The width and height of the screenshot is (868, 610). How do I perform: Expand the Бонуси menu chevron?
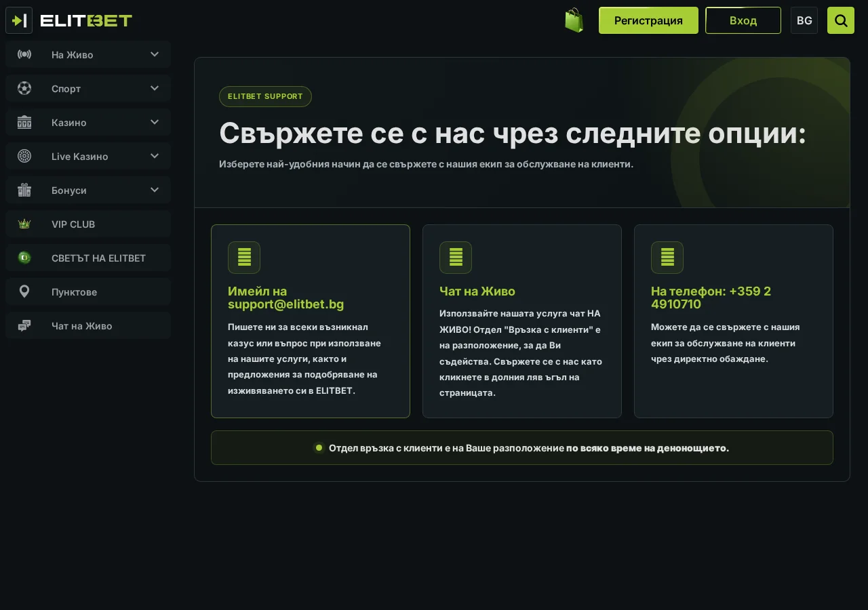(155, 190)
